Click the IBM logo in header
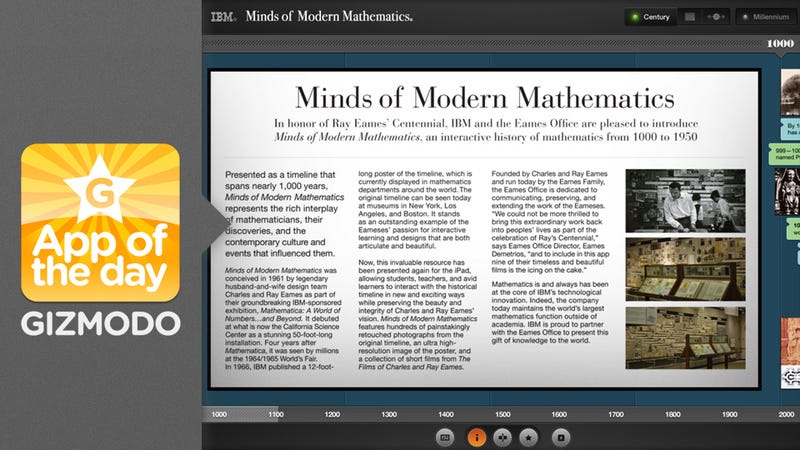This screenshot has height=450, width=800. pyautogui.click(x=223, y=17)
